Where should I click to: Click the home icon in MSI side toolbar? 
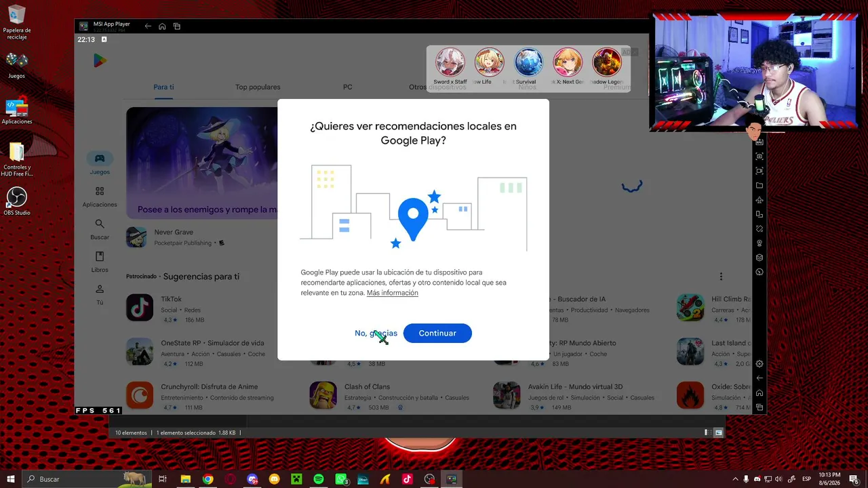click(759, 393)
